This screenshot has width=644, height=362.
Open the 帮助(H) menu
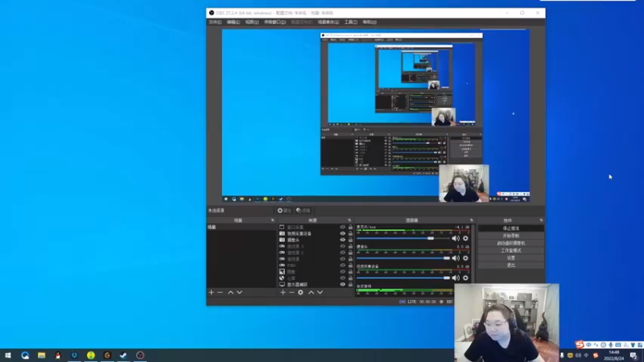click(x=369, y=23)
